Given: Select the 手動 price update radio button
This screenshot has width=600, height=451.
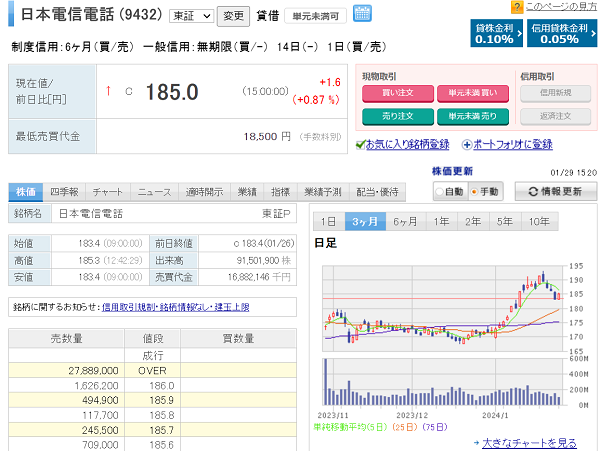Looking at the screenshot, I should point(474,191).
